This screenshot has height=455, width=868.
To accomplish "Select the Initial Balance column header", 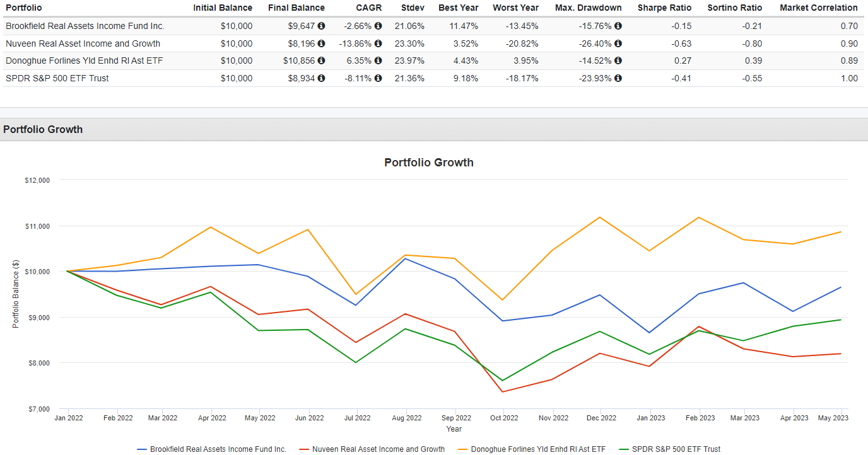I will click(223, 8).
